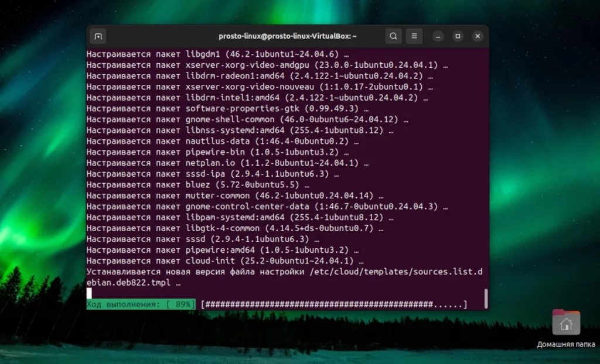Viewport: 600px width, 364px height.
Task: Close the terminal window
Action: (x=478, y=36)
